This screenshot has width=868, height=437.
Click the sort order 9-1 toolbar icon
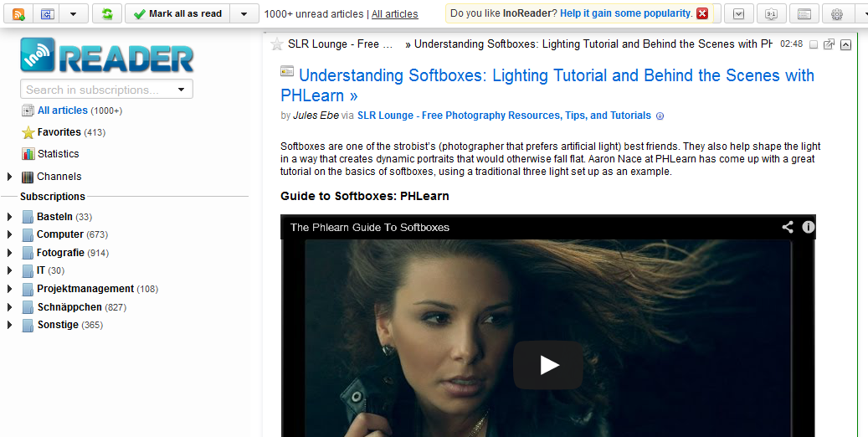771,14
